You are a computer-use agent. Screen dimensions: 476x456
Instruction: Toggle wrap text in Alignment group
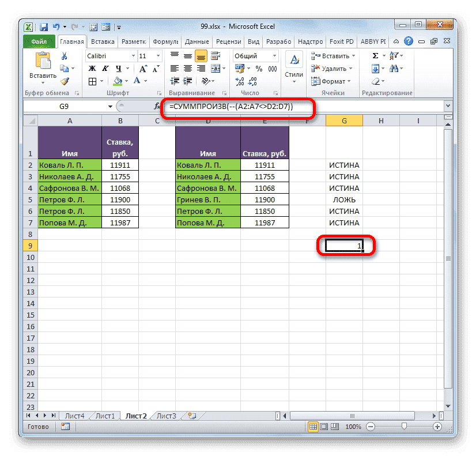pyautogui.click(x=216, y=54)
